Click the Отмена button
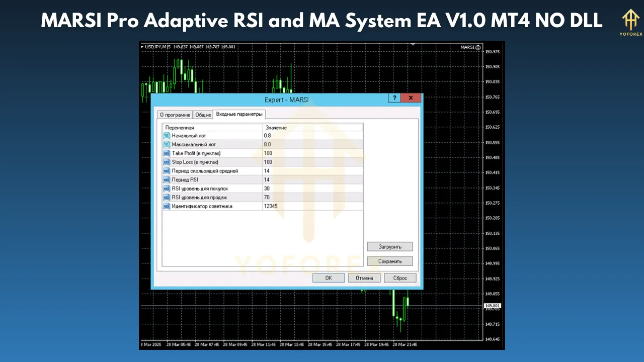This screenshot has width=644, height=362. click(x=364, y=278)
